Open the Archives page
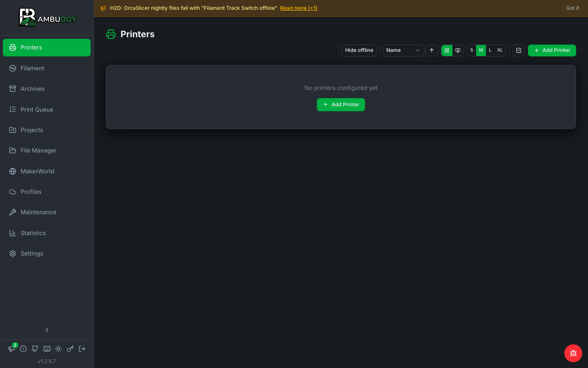 point(47,89)
